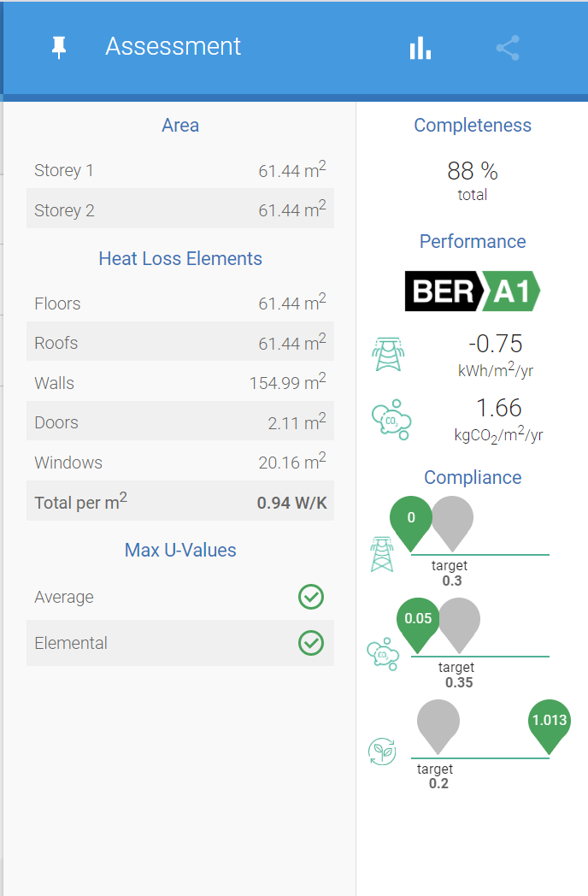Image resolution: width=588 pixels, height=896 pixels.
Task: Open the bar chart icon in the header
Action: pos(420,48)
